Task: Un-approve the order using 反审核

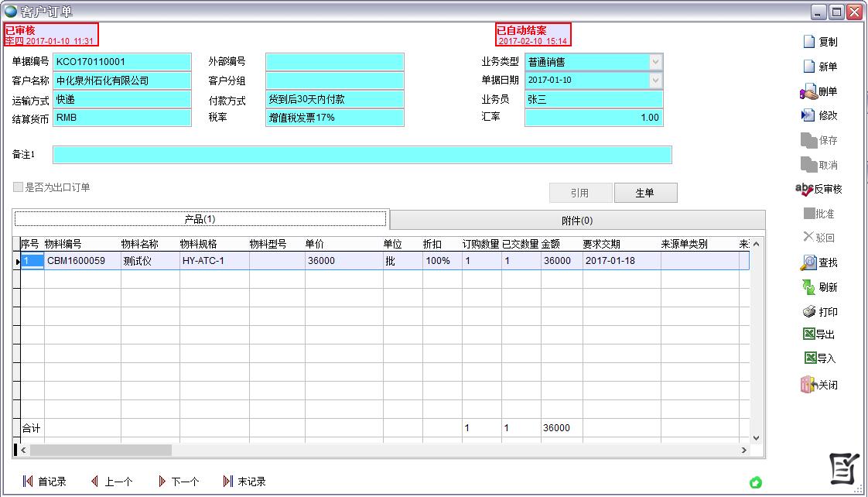Action: click(805, 190)
